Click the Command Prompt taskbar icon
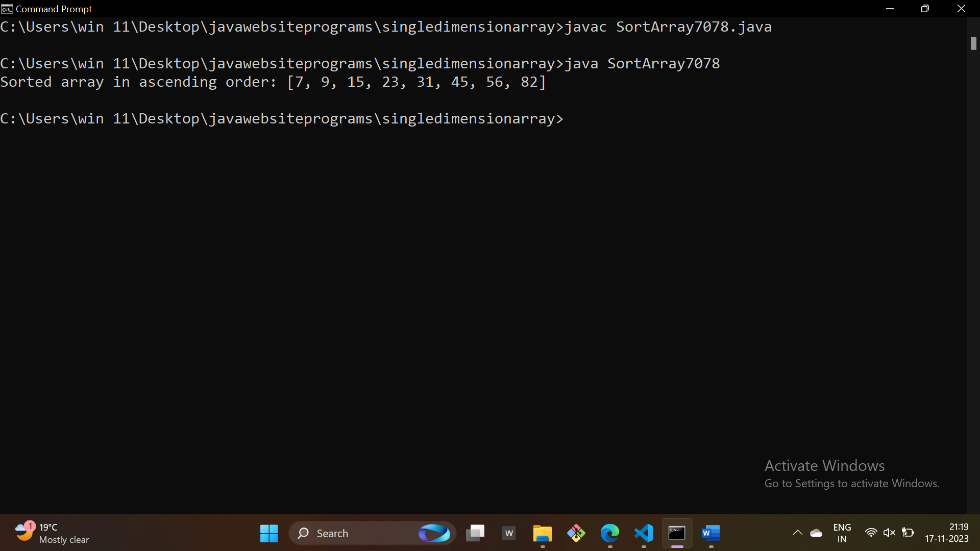Screen dimensions: 980x551 (677, 534)
